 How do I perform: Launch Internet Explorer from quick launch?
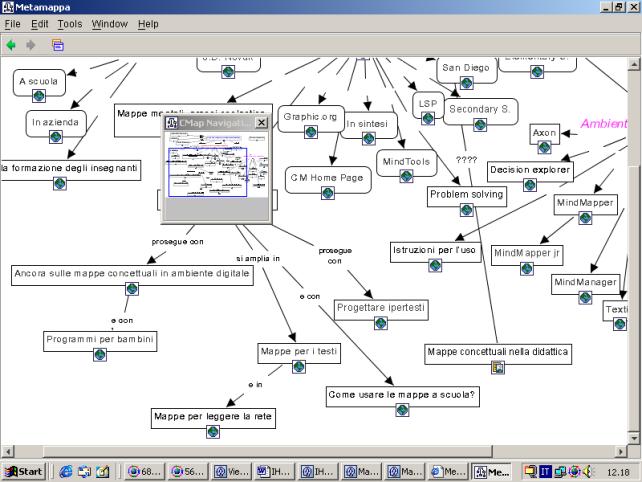(x=66, y=472)
